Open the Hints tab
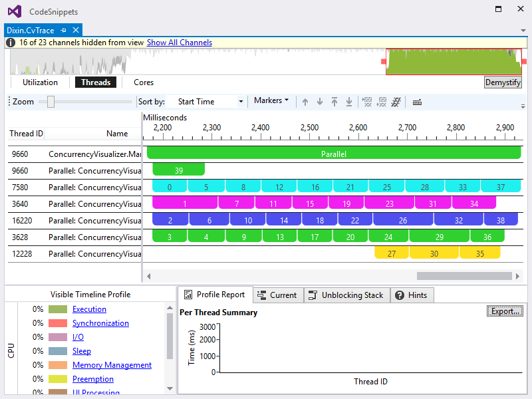Screen dimensions: 532x399 tap(412, 295)
